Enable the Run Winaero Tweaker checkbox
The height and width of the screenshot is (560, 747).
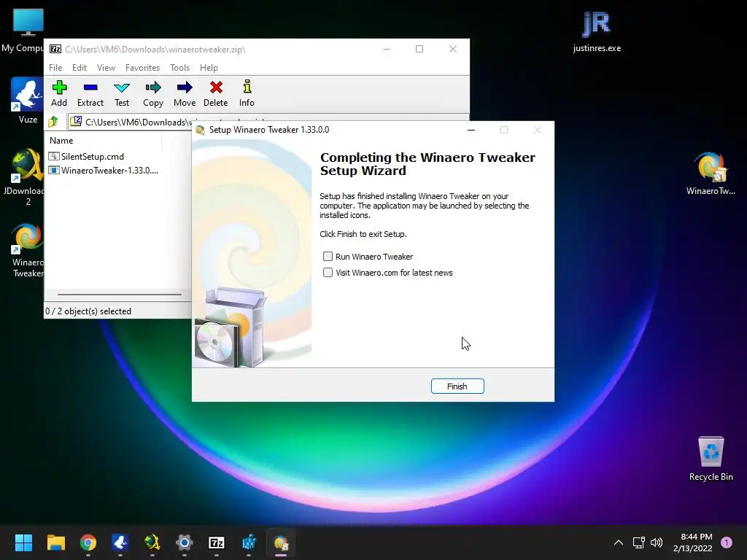[328, 257]
